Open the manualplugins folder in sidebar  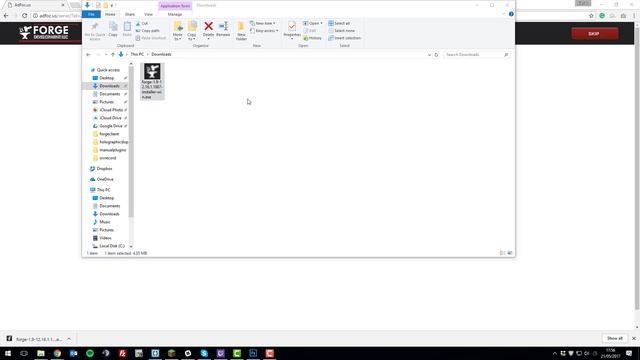tap(112, 150)
